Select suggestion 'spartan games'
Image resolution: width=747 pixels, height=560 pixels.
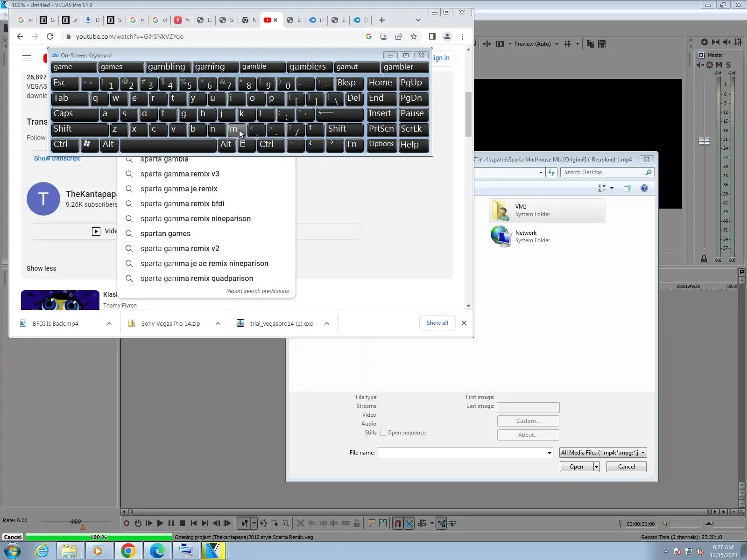pyautogui.click(x=206, y=234)
